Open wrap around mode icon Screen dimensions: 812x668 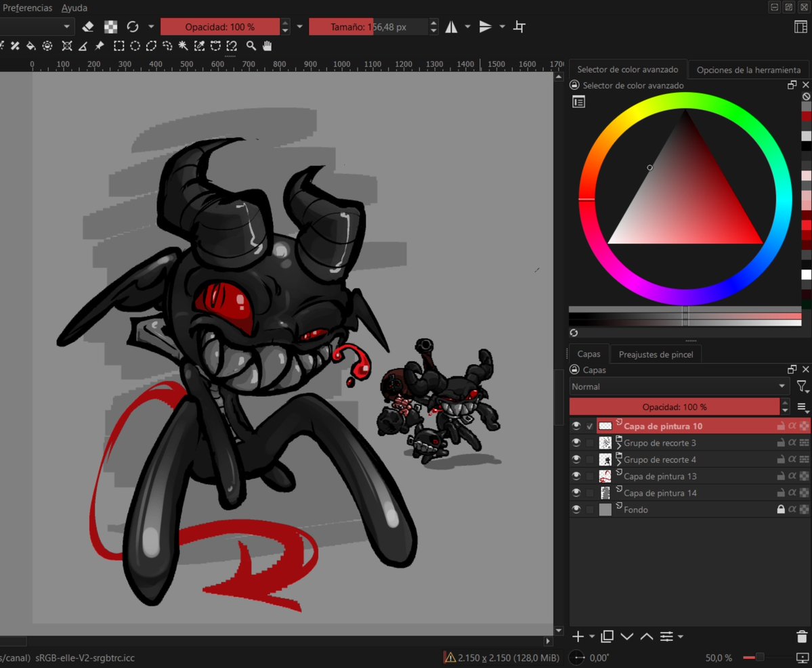click(519, 26)
